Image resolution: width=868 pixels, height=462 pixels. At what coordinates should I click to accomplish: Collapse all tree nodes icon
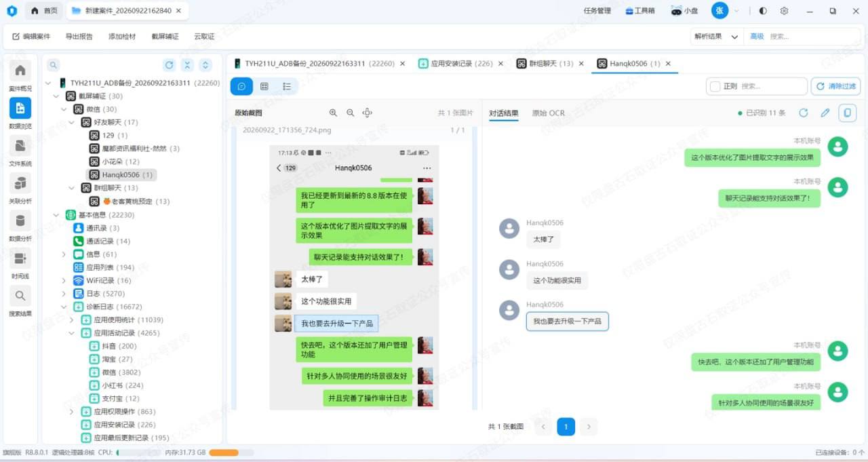pyautogui.click(x=187, y=65)
